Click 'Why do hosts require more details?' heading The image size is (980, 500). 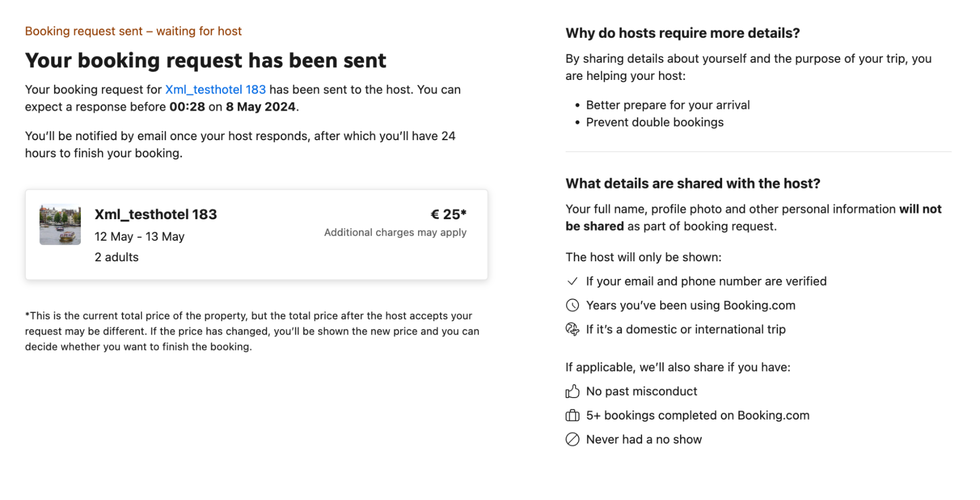point(683,33)
